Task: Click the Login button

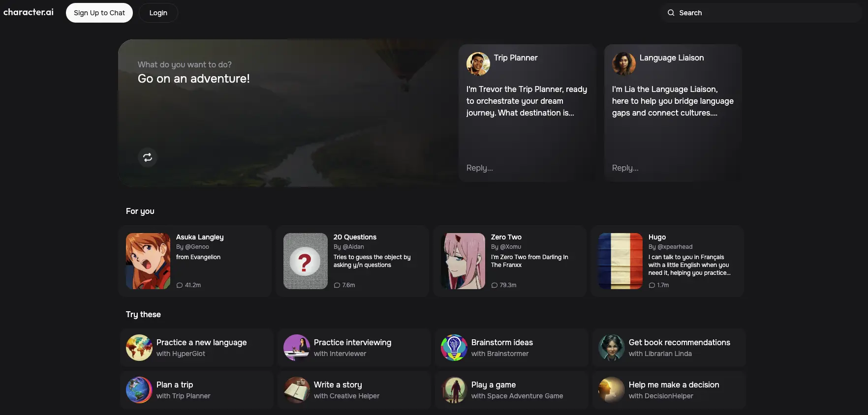Action: [x=158, y=13]
